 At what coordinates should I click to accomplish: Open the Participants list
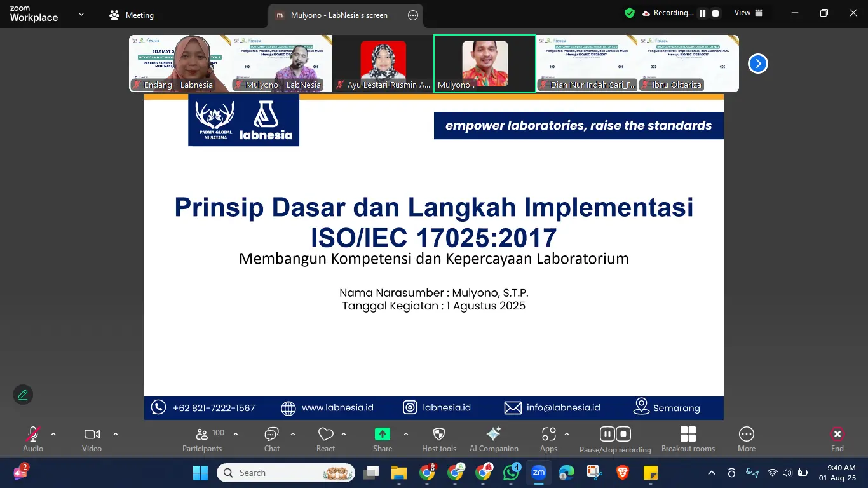[x=201, y=438]
